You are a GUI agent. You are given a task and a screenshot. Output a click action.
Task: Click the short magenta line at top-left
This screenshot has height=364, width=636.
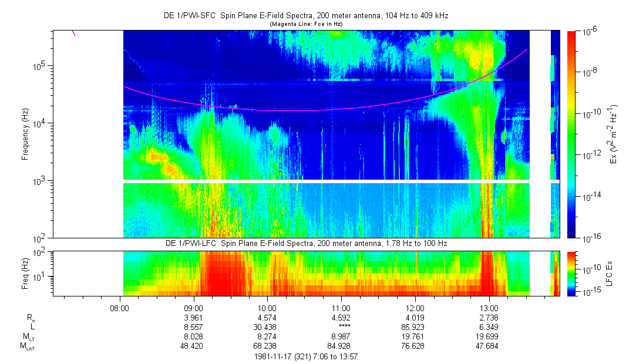click(73, 33)
